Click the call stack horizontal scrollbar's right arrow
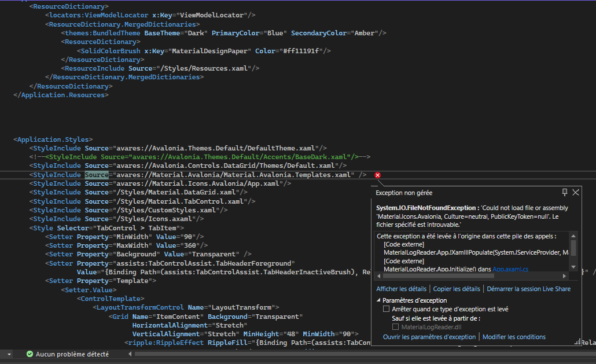The image size is (596, 364). tap(564, 276)
